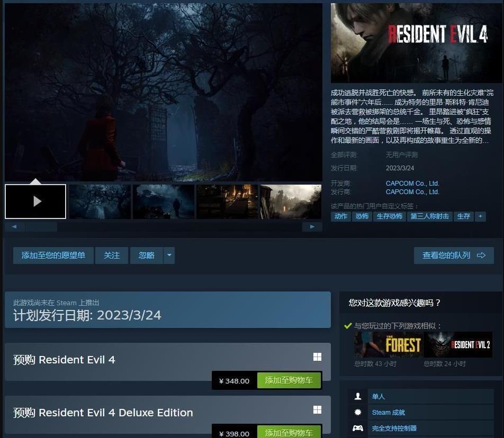The width and height of the screenshot is (504, 438).
Task: Click the 关注 follow button
Action: (x=112, y=255)
